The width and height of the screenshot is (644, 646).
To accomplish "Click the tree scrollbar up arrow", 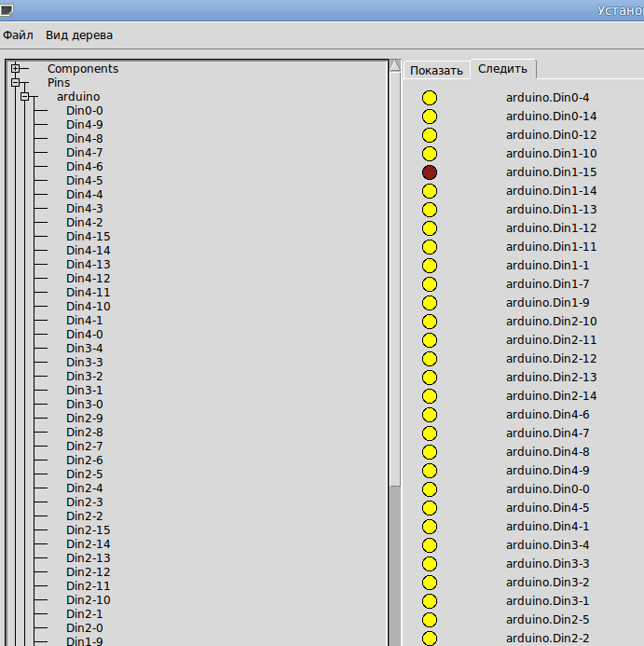I will tap(395, 65).
